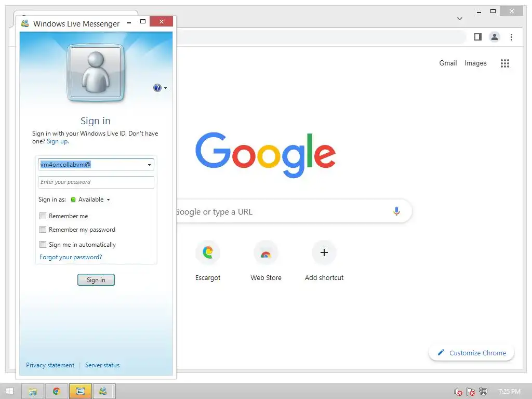Go to Google Images link
The width and height of the screenshot is (532, 399).
click(x=475, y=63)
